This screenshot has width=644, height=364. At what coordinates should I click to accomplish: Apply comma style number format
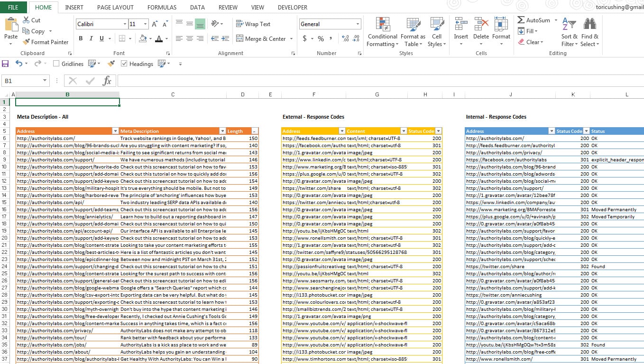331,38
